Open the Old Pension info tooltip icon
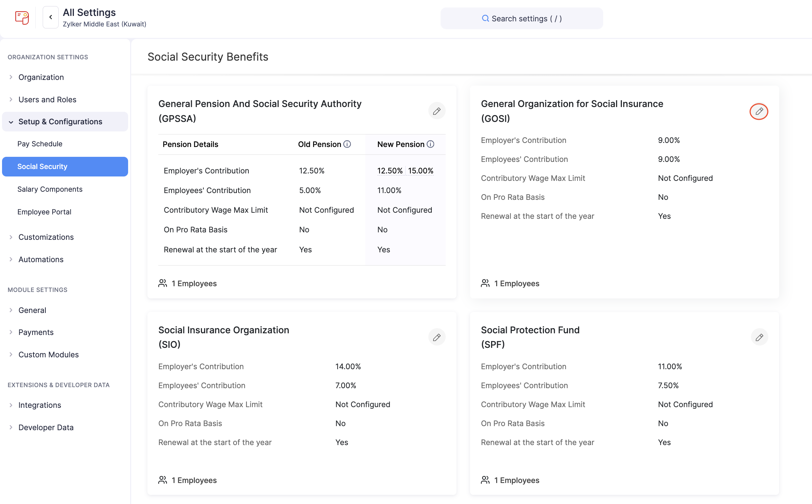Image resolution: width=812 pixels, height=504 pixels. point(347,144)
